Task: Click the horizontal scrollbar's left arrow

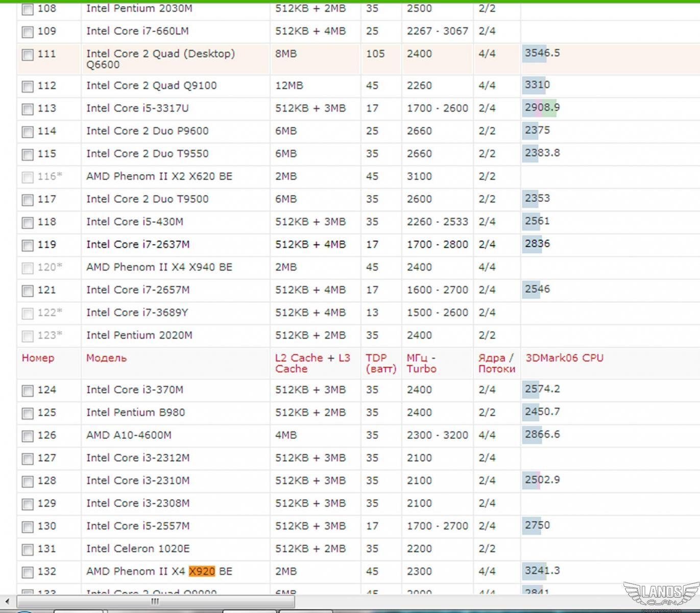Action: tap(7, 601)
